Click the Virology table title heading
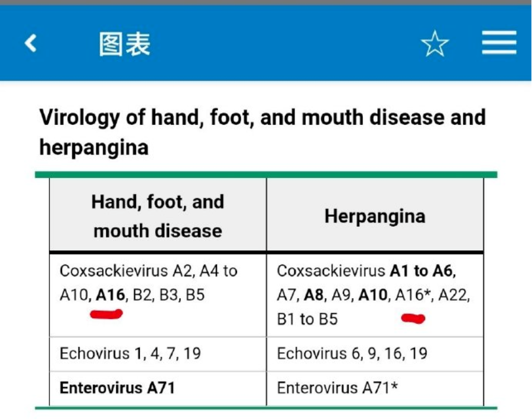 [x=262, y=132]
